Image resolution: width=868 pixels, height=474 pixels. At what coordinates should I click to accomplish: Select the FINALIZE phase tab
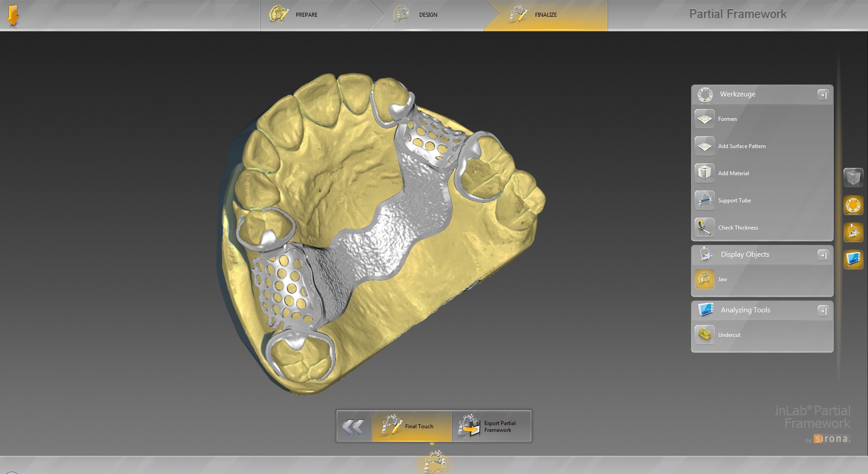(546, 15)
